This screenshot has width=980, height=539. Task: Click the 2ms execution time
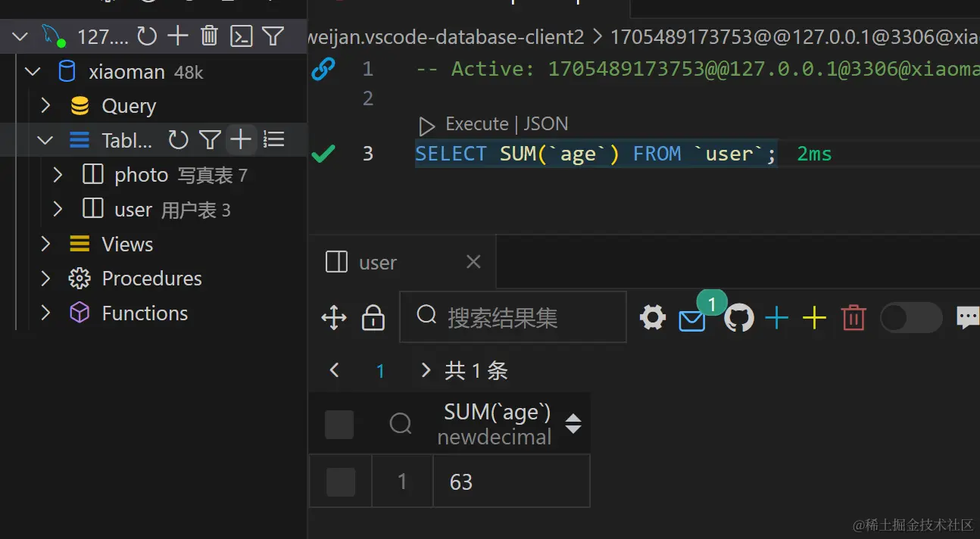point(815,154)
